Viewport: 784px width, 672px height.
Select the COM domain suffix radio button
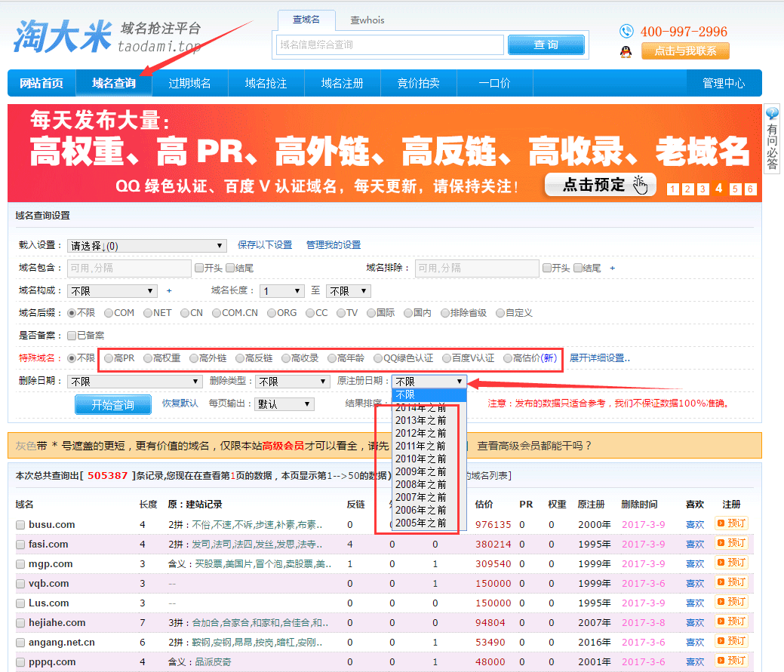[109, 313]
